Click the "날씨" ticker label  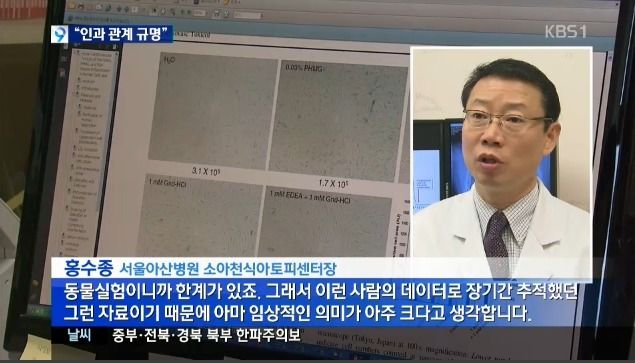click(79, 335)
